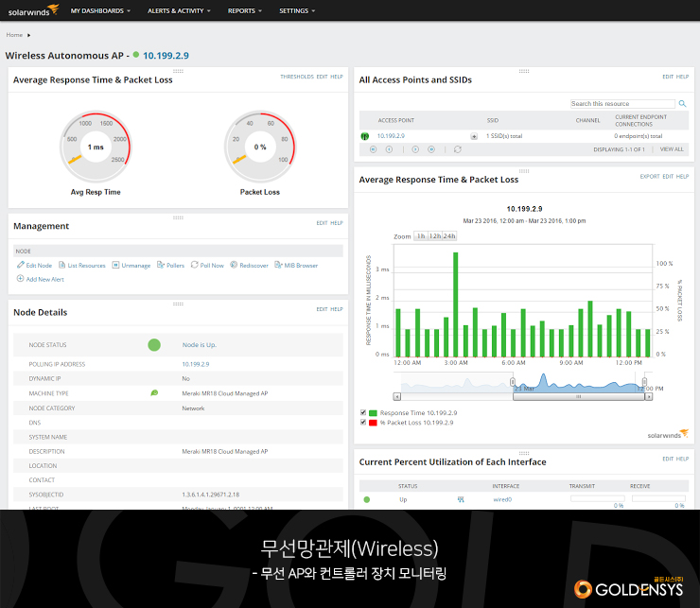Go to first page in access points pager
Viewport: 700px width, 608px height.
pos(374,149)
